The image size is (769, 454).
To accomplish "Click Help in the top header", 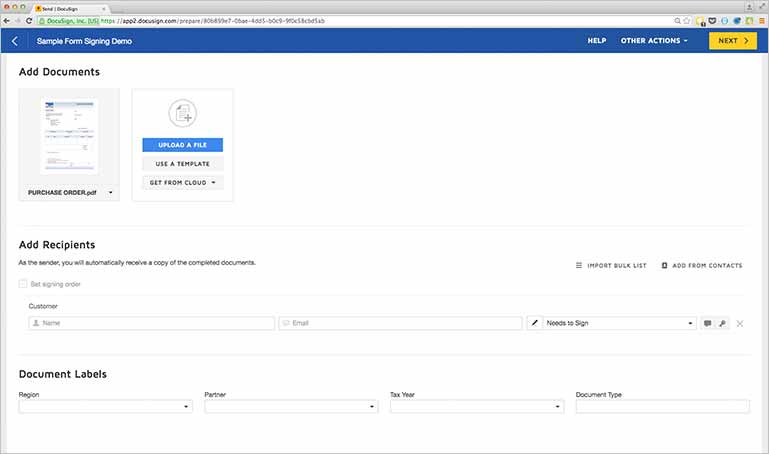I will pos(596,41).
